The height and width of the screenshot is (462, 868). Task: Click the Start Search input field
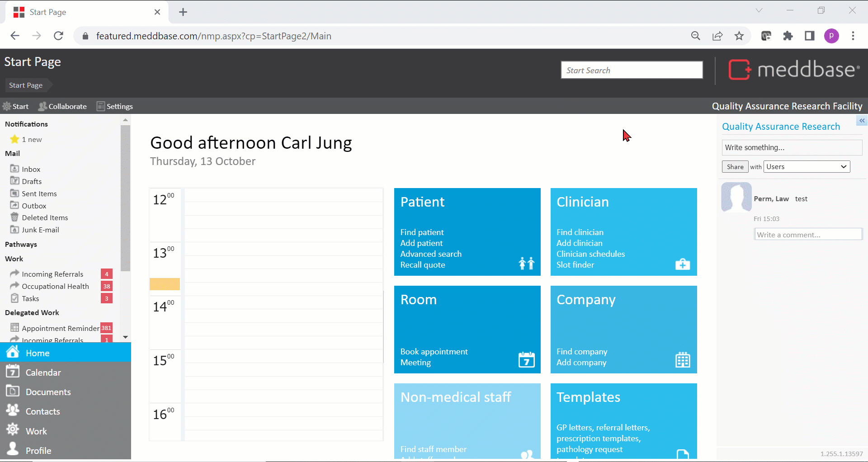pos(632,70)
